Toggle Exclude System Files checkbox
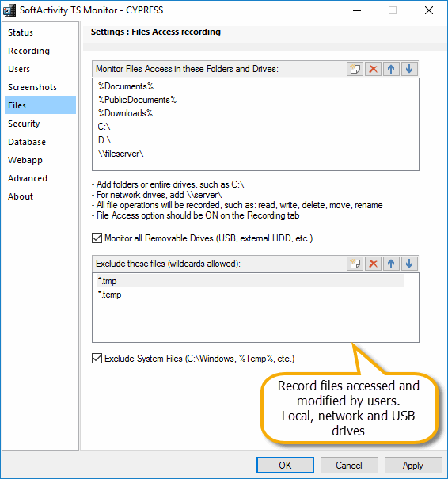This screenshot has width=448, height=479. [97, 359]
